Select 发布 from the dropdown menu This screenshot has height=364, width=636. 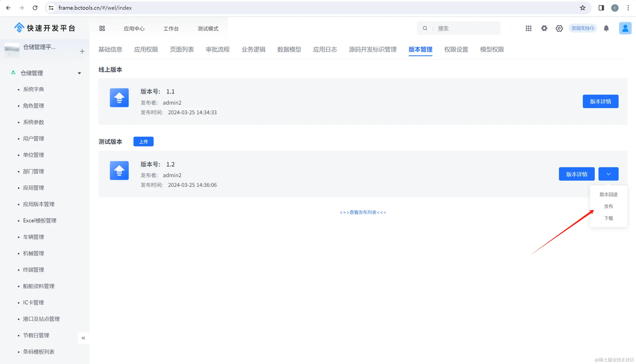[608, 206]
